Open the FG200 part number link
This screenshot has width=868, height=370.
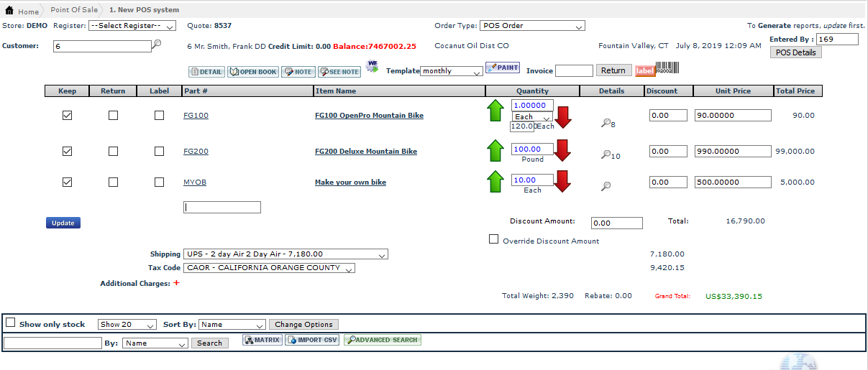click(x=196, y=152)
